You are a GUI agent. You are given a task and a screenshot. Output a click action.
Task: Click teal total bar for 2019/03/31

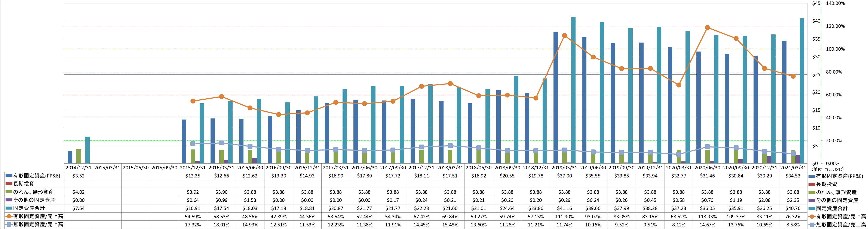coord(573,90)
